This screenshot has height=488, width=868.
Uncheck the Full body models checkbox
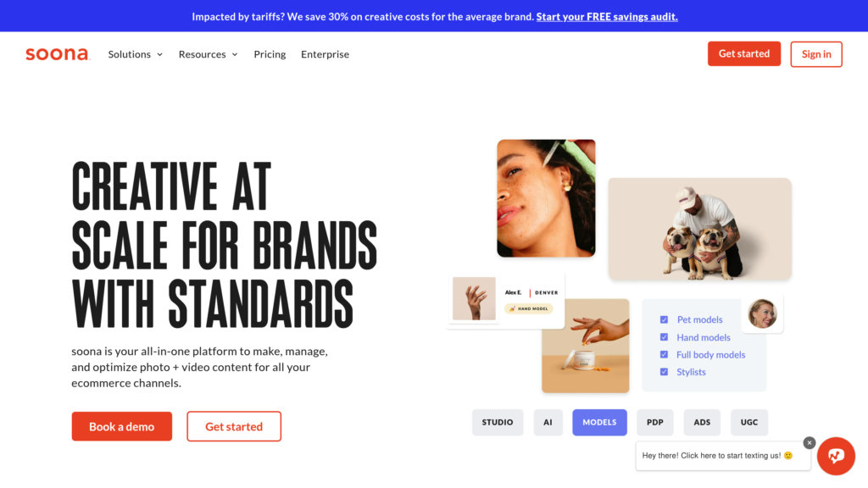(664, 355)
